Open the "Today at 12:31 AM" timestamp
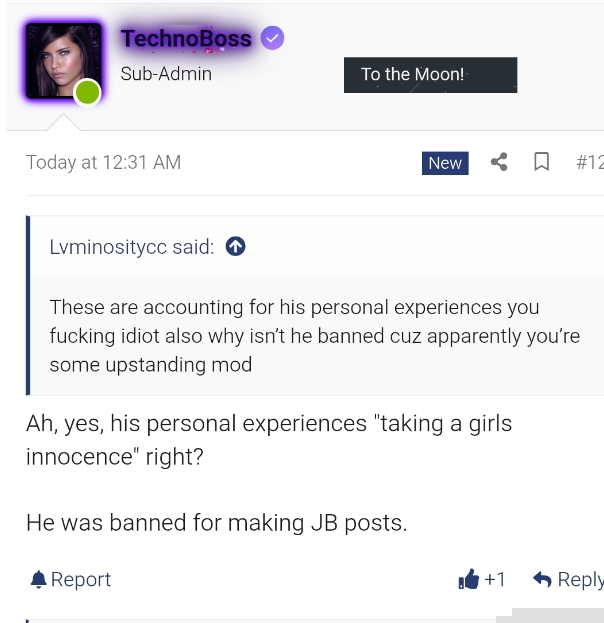The image size is (604, 623). [103, 162]
